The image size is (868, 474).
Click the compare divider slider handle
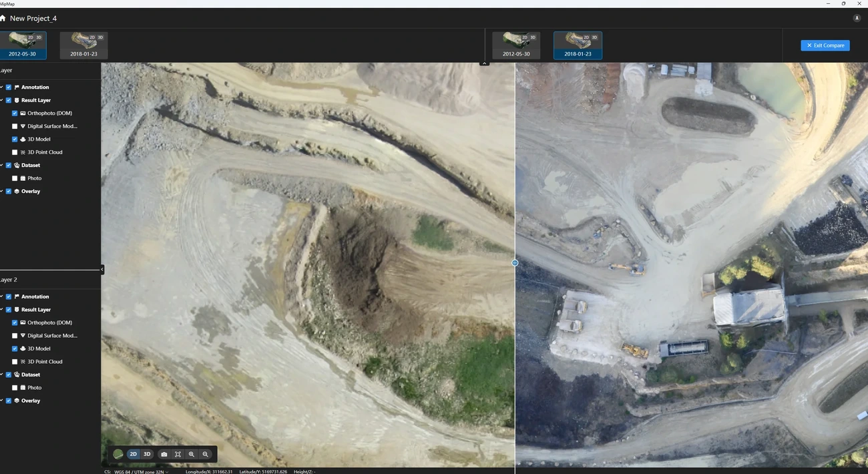click(515, 263)
